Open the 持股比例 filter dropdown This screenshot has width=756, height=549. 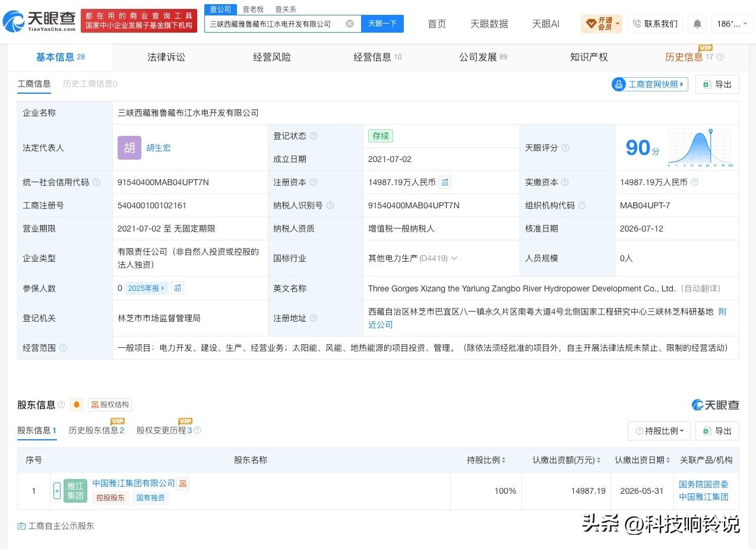(x=659, y=431)
